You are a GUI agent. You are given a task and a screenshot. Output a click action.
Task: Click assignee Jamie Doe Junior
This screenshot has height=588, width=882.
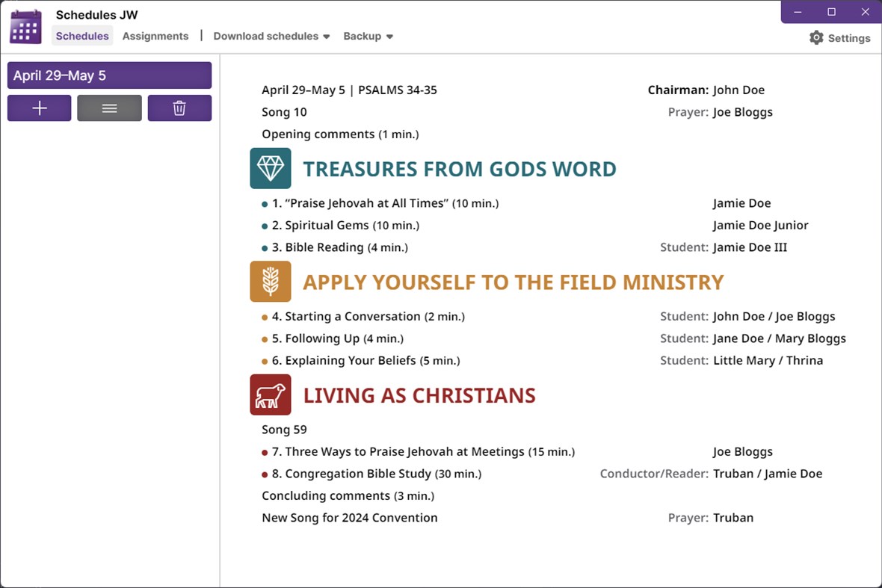tap(760, 226)
